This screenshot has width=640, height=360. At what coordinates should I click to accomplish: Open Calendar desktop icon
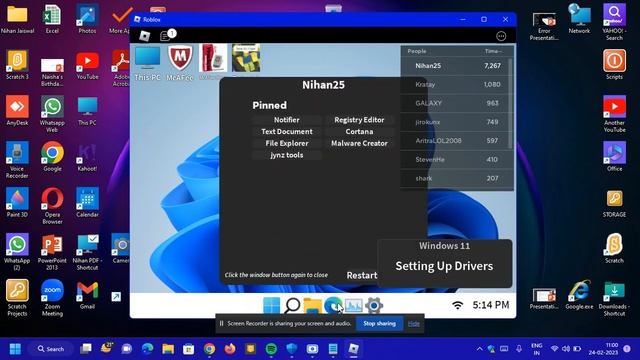(87, 202)
